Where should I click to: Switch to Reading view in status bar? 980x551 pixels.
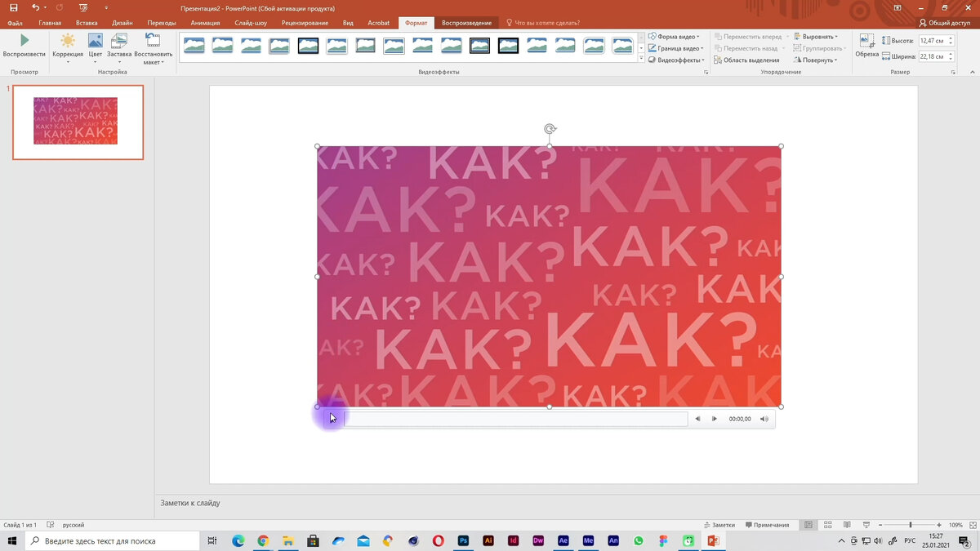[x=847, y=525]
